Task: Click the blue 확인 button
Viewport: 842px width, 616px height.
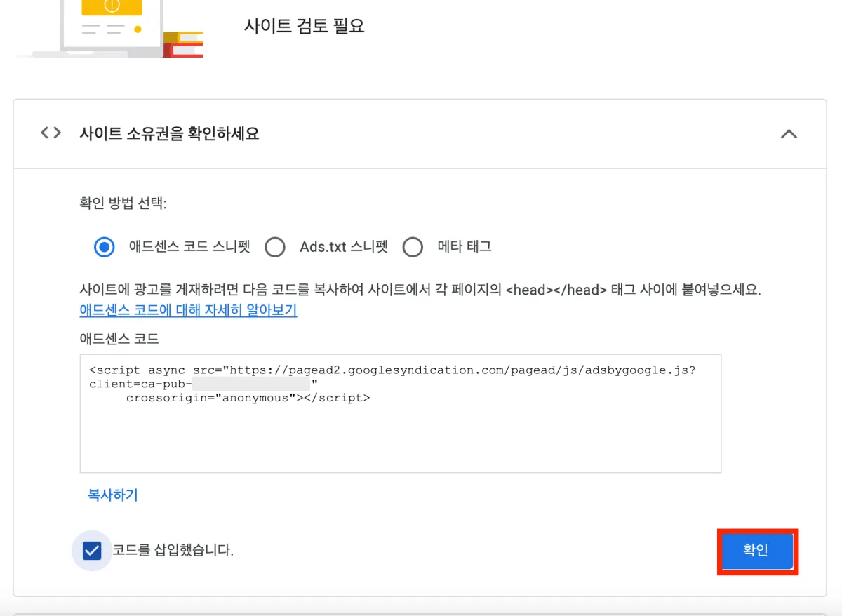Action: [x=758, y=551]
